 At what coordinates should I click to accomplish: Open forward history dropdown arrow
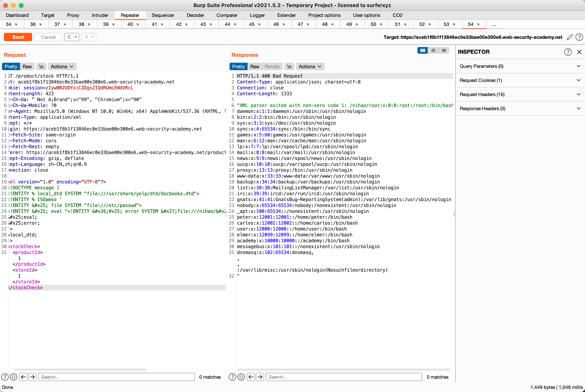pos(93,37)
